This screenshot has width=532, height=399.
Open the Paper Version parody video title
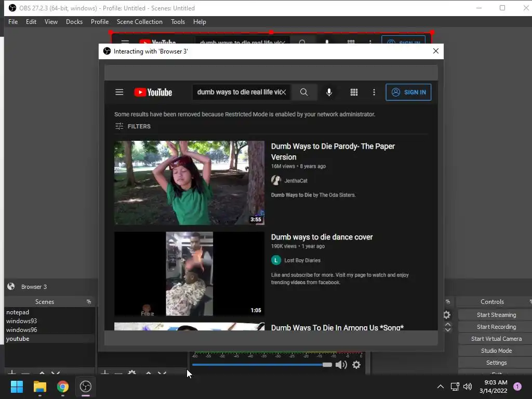point(333,152)
